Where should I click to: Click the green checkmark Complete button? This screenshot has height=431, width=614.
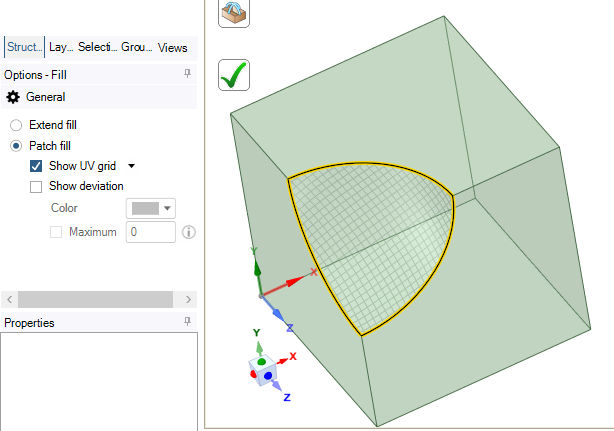coord(234,75)
